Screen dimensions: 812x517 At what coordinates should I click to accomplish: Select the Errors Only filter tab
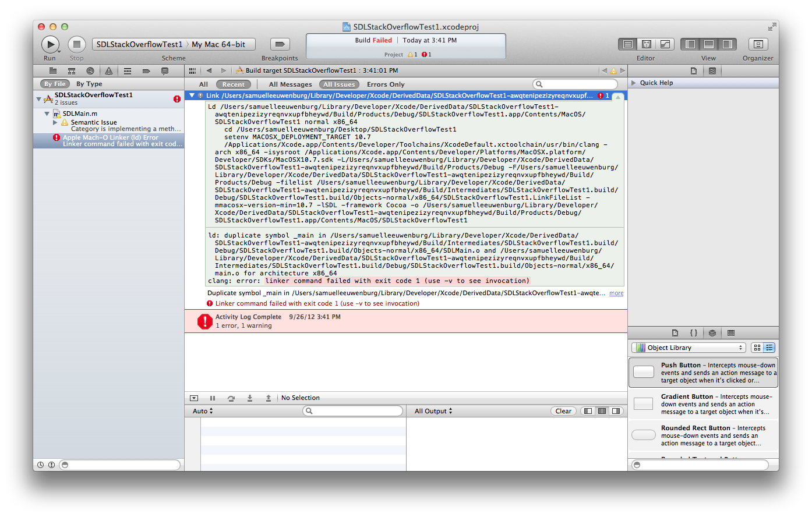pyautogui.click(x=386, y=84)
